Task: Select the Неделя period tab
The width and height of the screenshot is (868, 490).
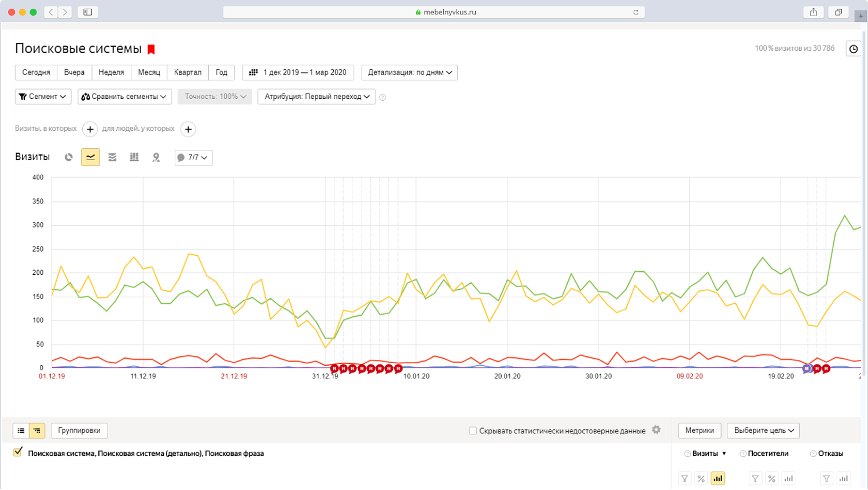Action: point(111,72)
